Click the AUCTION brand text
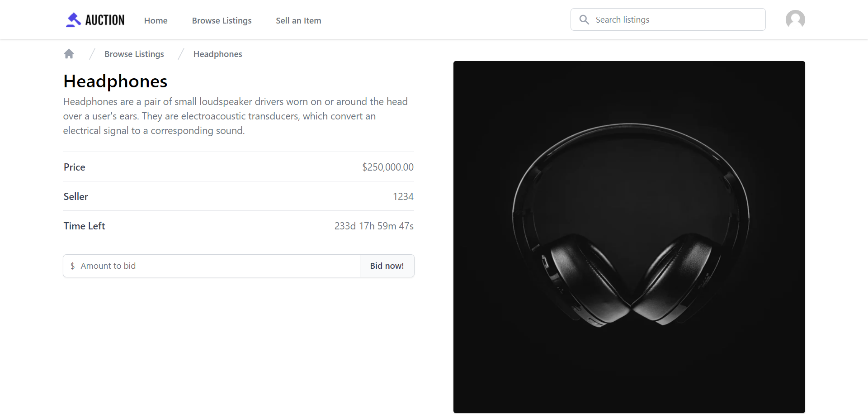868x414 pixels. [x=105, y=20]
